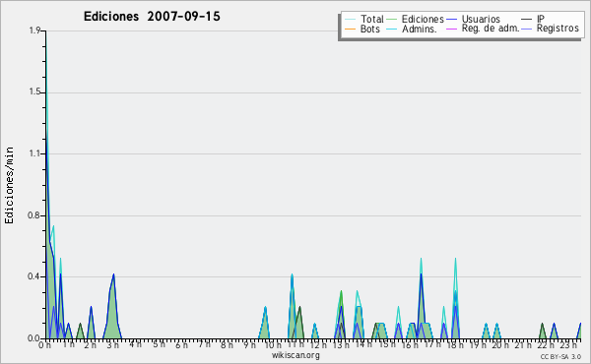Select the 'Ediciones' legend entry
Image resolution: width=591 pixels, height=364 pixels.
tap(416, 19)
